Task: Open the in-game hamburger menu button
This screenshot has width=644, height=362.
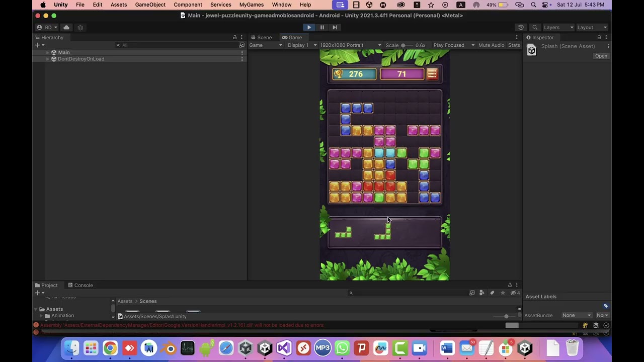Action: tap(432, 74)
